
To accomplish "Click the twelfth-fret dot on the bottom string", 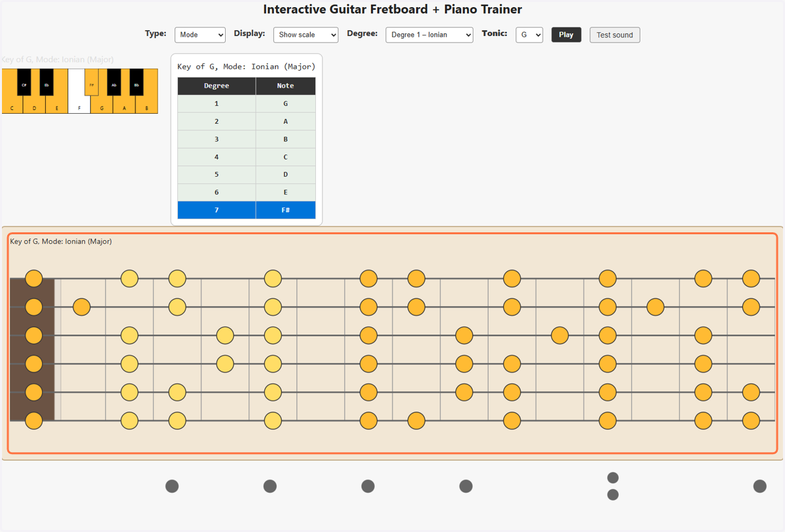I will pos(608,421).
